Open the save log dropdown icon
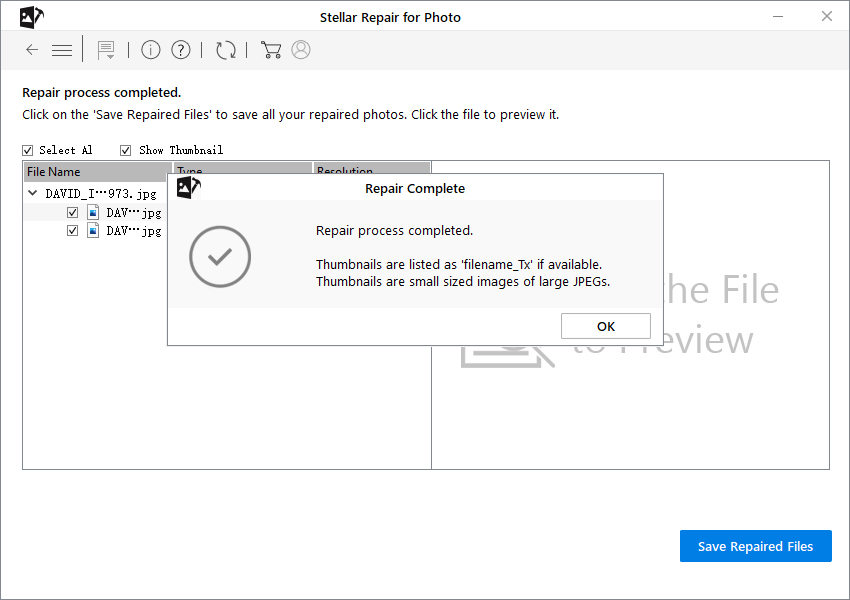 (x=106, y=50)
